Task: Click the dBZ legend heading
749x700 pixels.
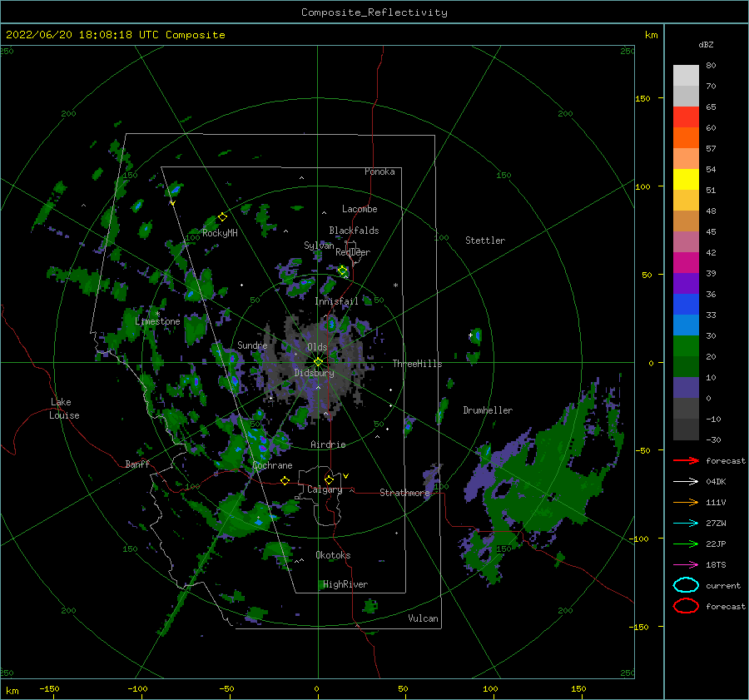Action: pos(706,44)
